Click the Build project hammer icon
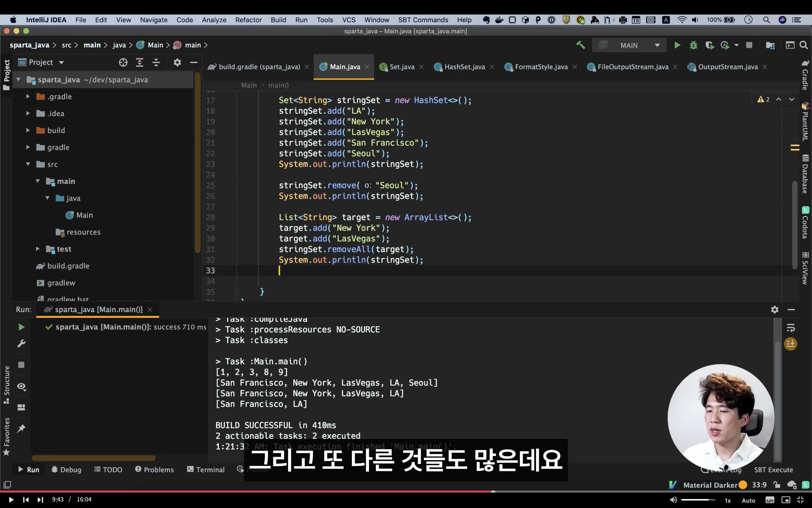 [x=580, y=45]
